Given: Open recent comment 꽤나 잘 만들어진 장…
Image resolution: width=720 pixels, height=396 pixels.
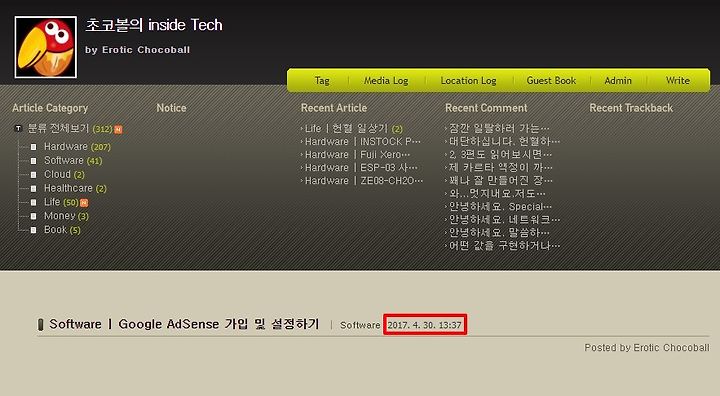Looking at the screenshot, I should pyautogui.click(x=501, y=180).
